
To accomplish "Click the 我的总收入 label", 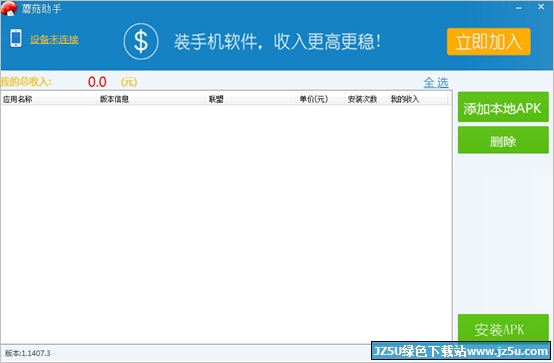I will (26, 82).
